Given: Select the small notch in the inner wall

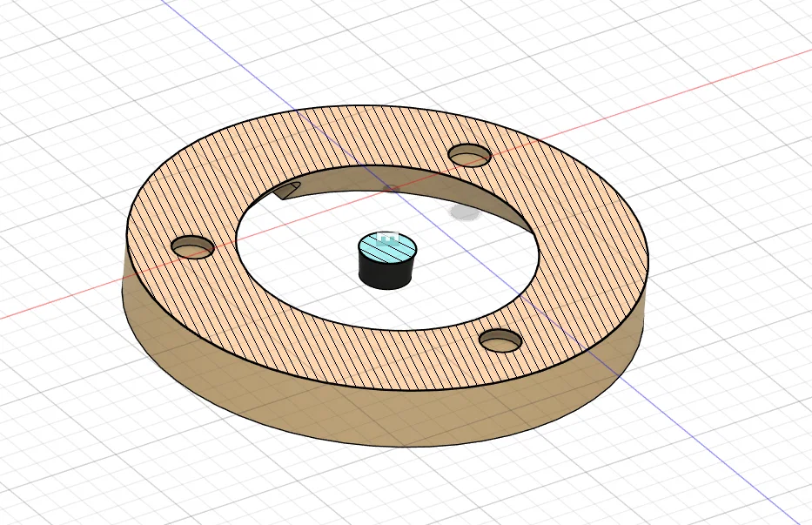Looking at the screenshot, I should 287,190.
